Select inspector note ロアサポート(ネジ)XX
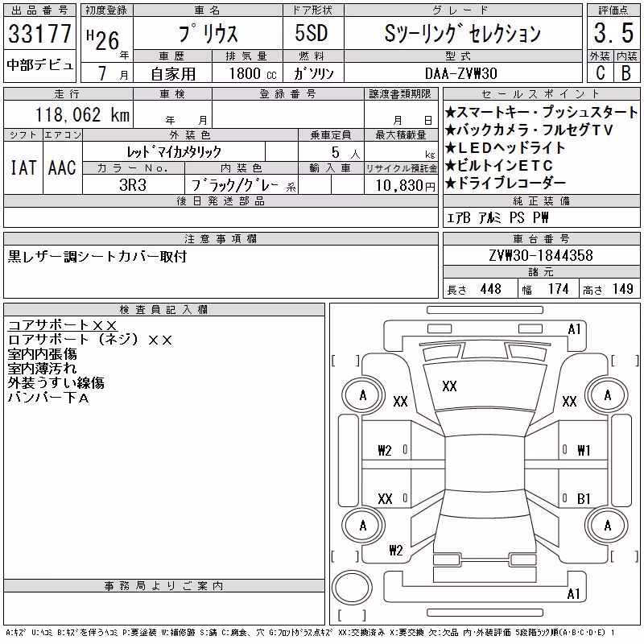 coord(90,340)
